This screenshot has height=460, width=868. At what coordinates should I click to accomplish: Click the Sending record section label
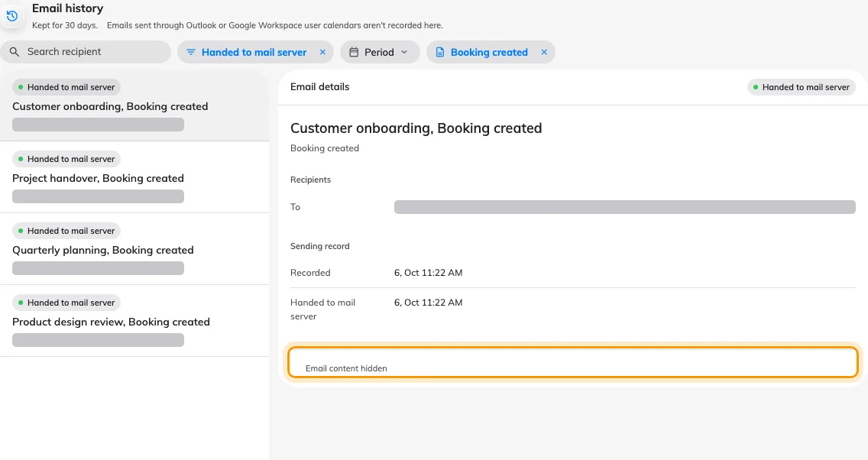click(320, 246)
